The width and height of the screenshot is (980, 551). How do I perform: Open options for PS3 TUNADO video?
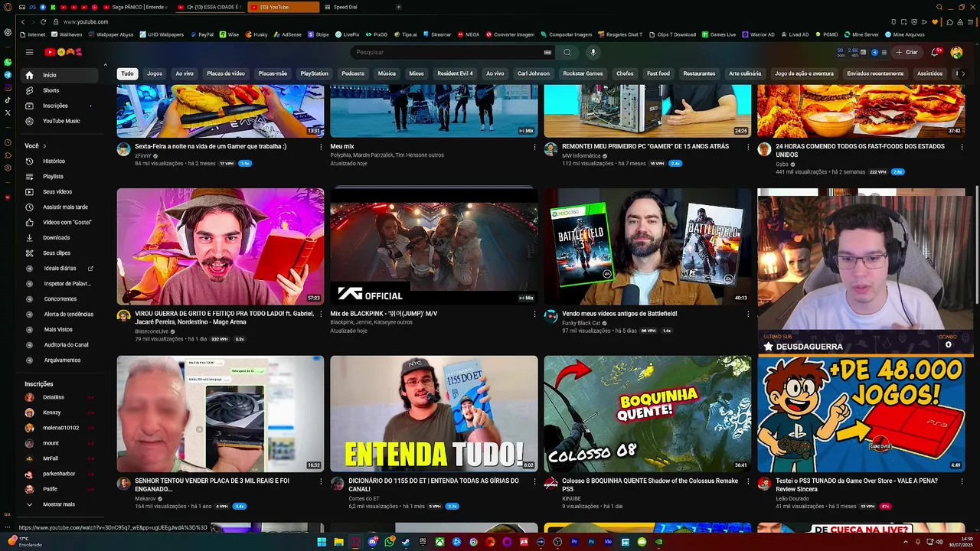pyautogui.click(x=962, y=481)
